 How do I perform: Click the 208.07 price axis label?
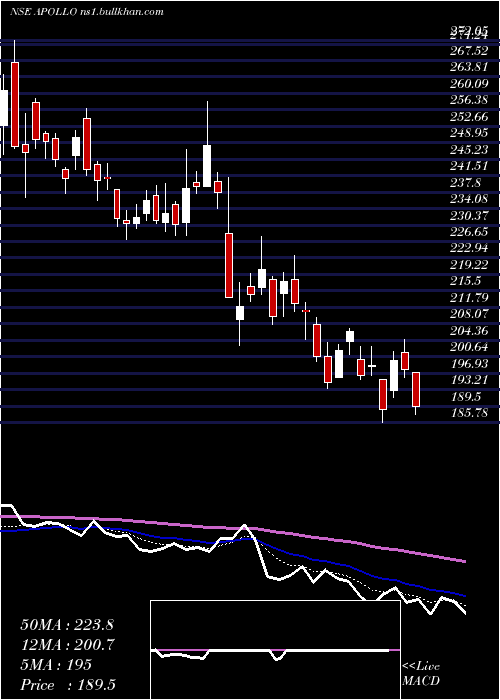pyautogui.click(x=469, y=314)
